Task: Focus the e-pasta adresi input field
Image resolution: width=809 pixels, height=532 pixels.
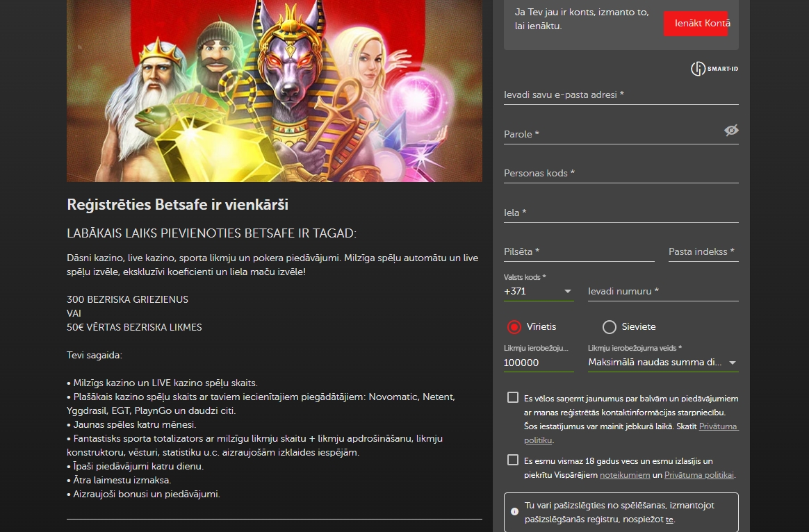Action: click(x=621, y=95)
